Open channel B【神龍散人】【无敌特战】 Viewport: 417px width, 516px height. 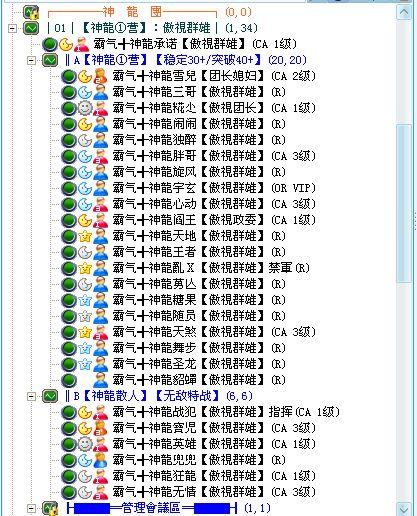coord(159,396)
